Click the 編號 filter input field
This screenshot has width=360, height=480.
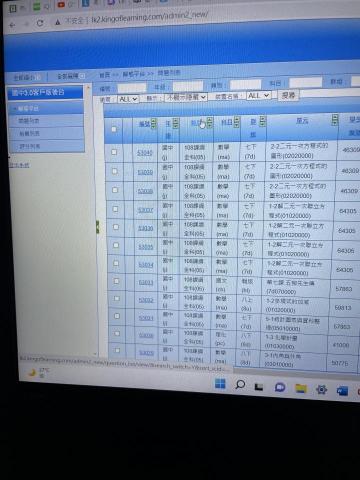(x=132, y=88)
